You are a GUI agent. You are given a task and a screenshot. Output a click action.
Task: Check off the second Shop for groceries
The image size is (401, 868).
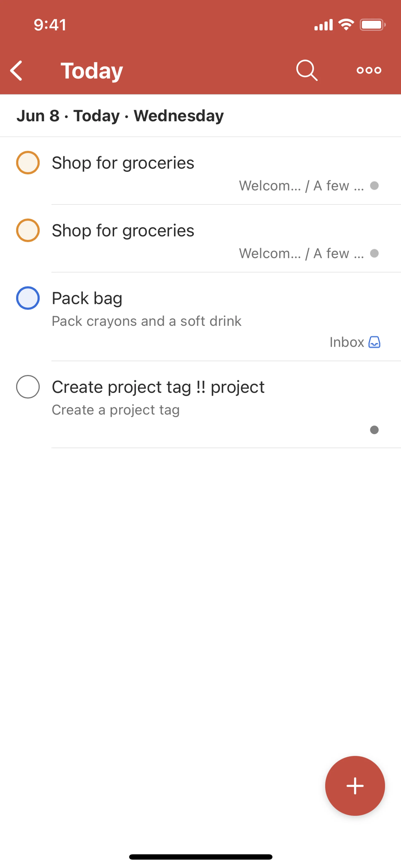[x=28, y=231]
